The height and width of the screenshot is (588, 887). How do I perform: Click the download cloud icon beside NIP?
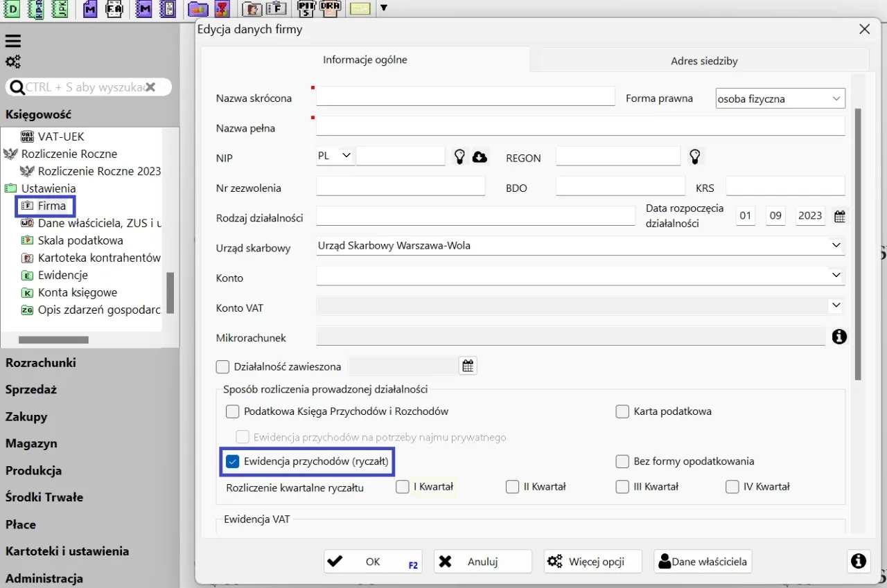point(480,157)
